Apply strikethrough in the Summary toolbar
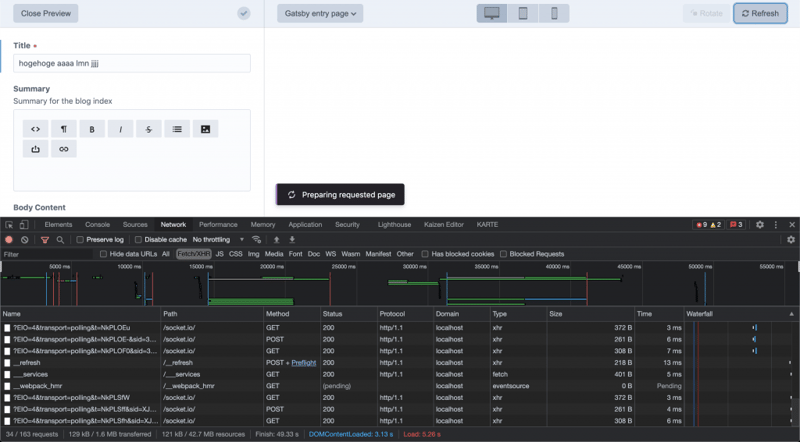 (x=148, y=129)
